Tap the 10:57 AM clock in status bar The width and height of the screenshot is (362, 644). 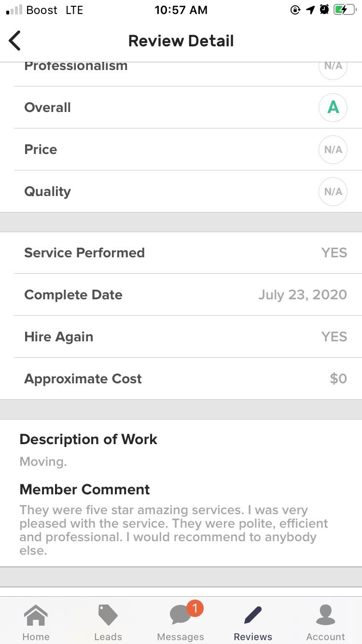[181, 10]
